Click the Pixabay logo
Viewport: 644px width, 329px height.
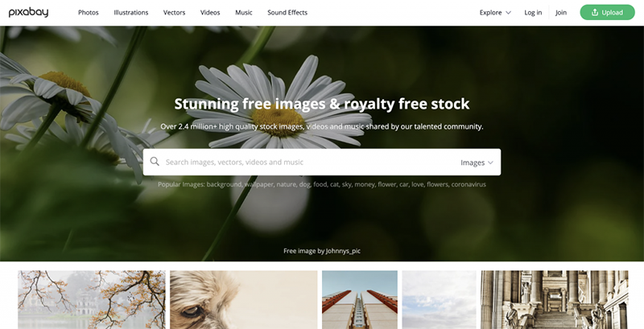pos(28,12)
